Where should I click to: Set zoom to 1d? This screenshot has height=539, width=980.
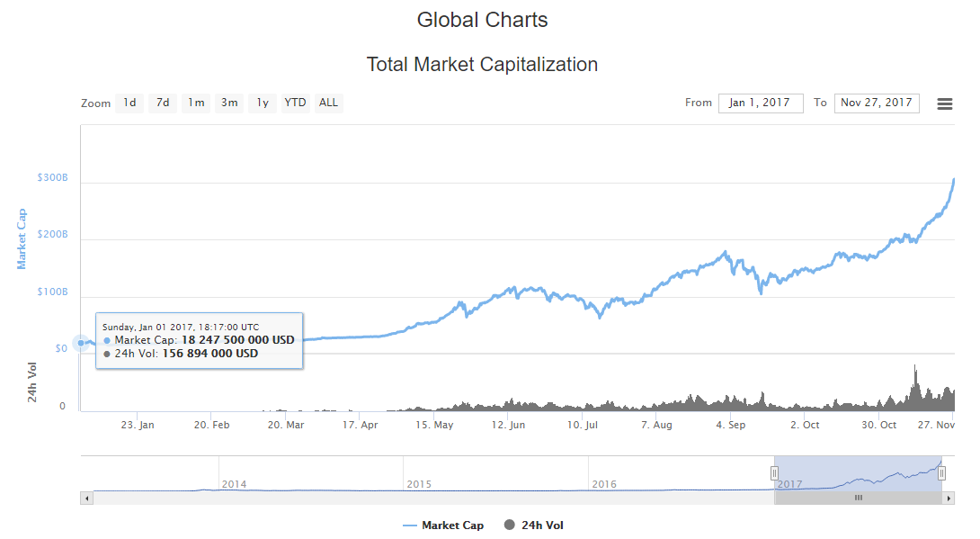coord(129,103)
